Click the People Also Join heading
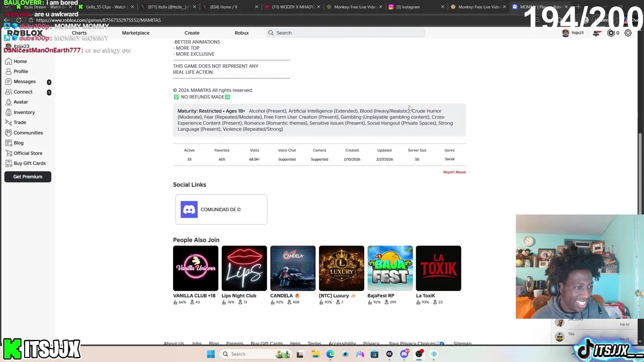This screenshot has width=644, height=362. tap(196, 240)
